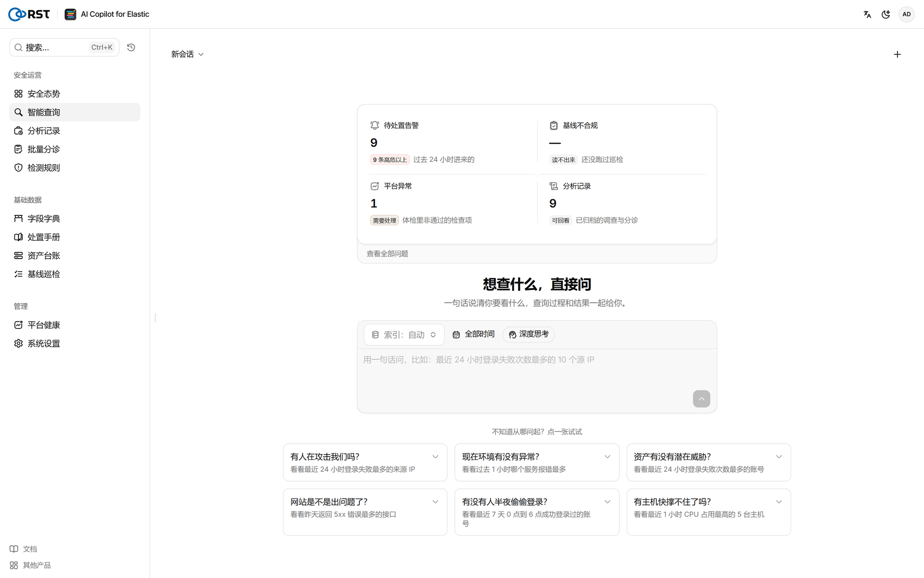Open the AD user avatar menu
The image size is (924, 578).
[x=906, y=14]
